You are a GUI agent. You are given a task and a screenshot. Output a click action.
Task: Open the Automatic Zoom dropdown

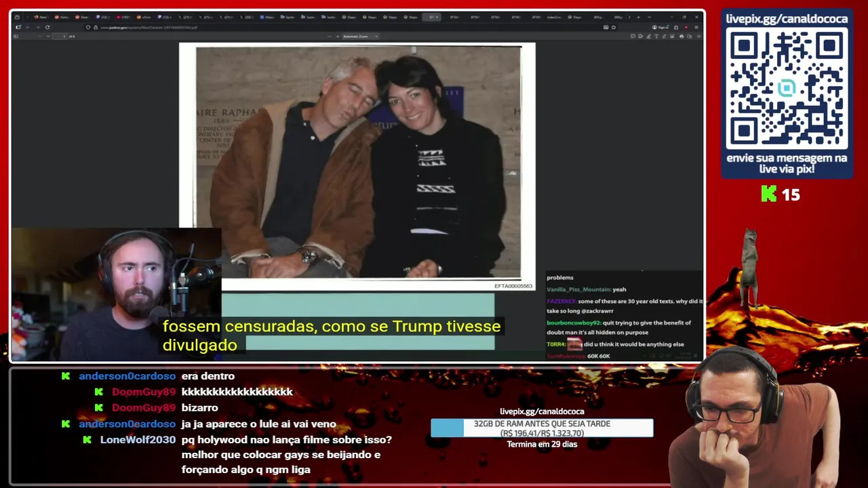coord(360,36)
